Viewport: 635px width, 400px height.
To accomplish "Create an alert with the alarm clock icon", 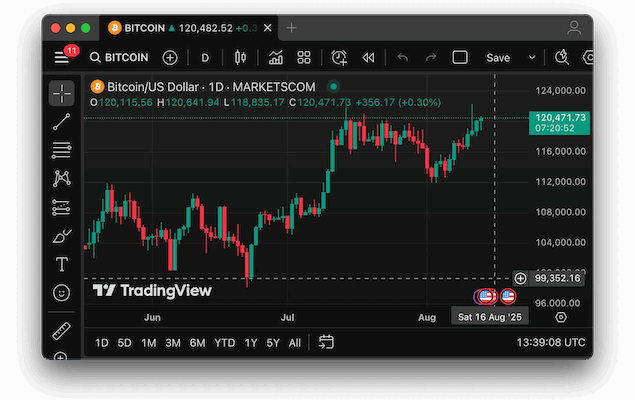I will (339, 58).
